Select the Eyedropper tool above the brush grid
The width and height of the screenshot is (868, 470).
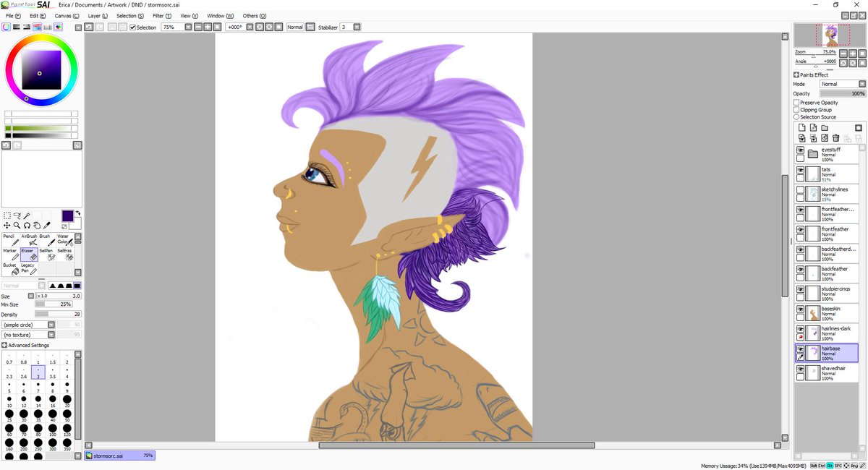click(x=46, y=225)
